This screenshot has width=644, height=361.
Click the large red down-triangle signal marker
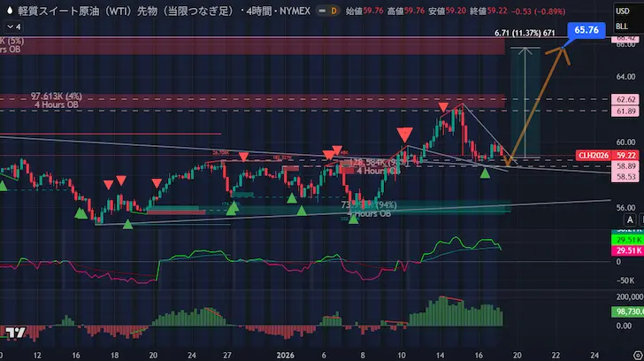405,134
